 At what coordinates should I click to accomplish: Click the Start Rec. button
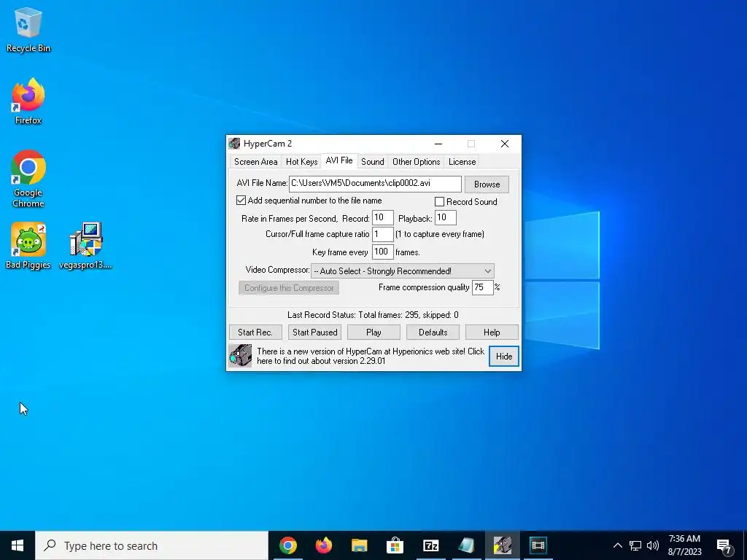click(x=255, y=332)
